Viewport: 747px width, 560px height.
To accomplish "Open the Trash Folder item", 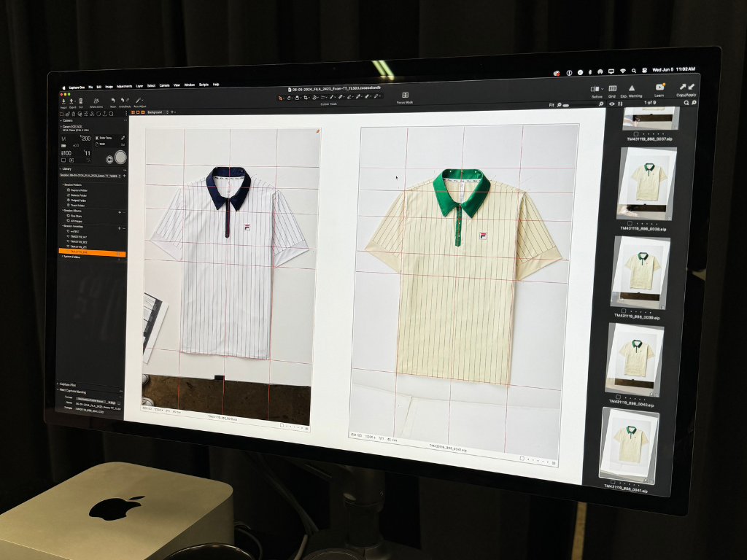I will pos(77,205).
